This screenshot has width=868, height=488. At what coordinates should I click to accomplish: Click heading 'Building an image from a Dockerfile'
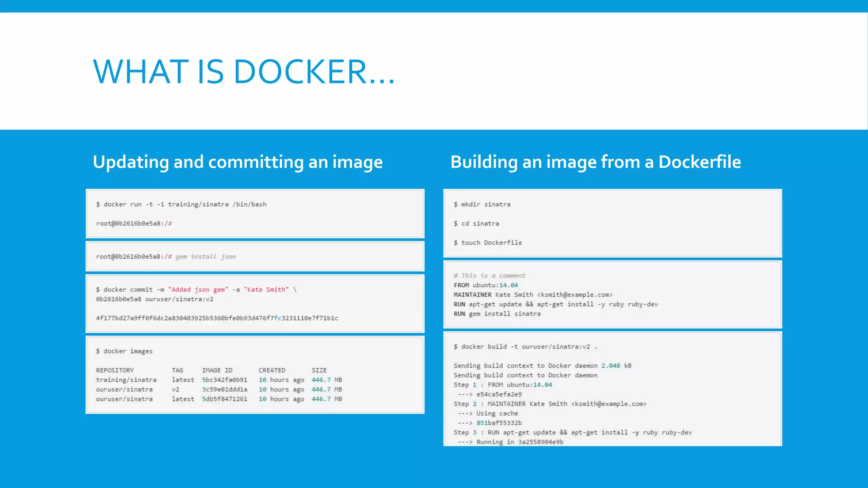coord(595,162)
